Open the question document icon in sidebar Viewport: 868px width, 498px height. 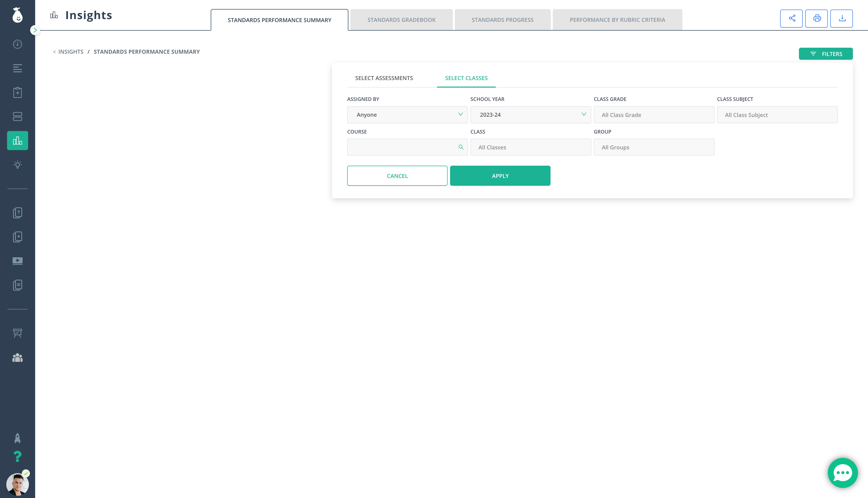[17, 213]
